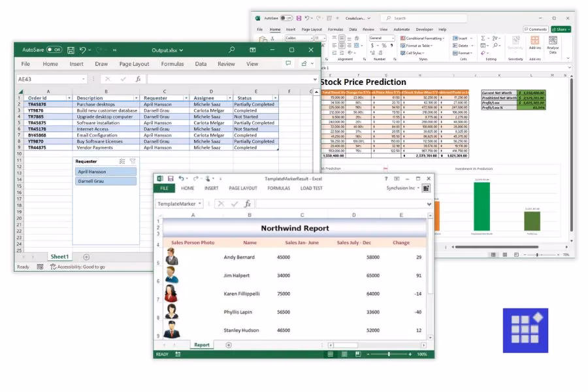Open the LOAD TEST tab in TemplateMarkerResult
Screen dimensions: 588x392
click(310, 188)
